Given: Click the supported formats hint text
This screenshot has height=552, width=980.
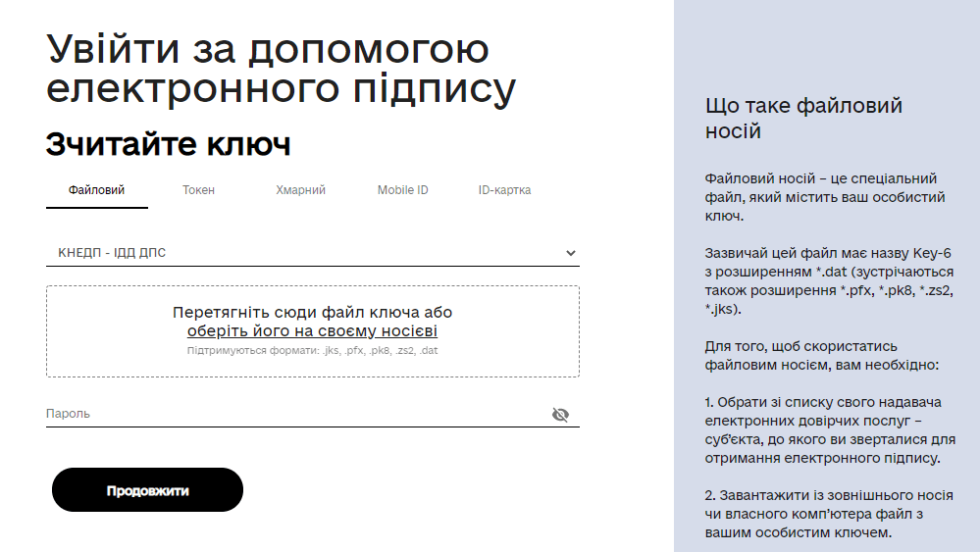Looking at the screenshot, I should pos(312,350).
